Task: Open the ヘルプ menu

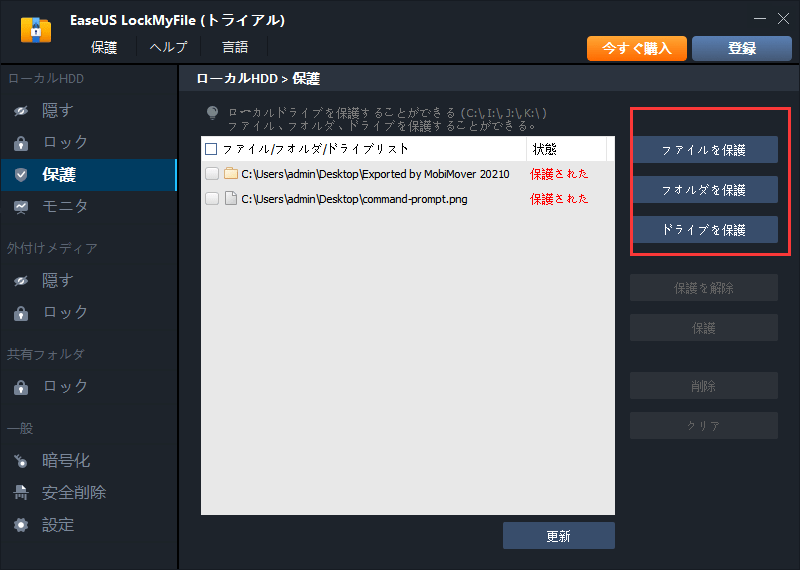Action: coord(168,47)
